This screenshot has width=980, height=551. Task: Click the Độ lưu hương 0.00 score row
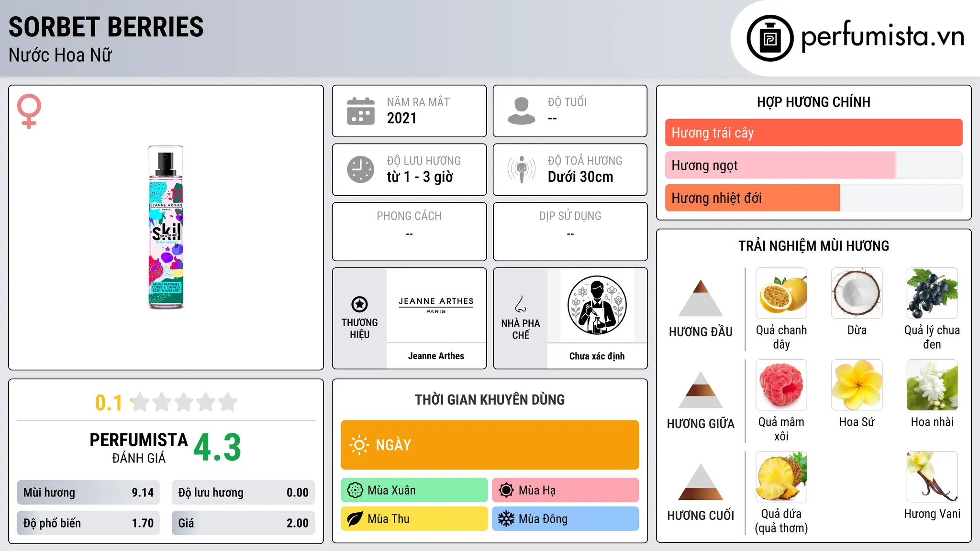tap(243, 493)
